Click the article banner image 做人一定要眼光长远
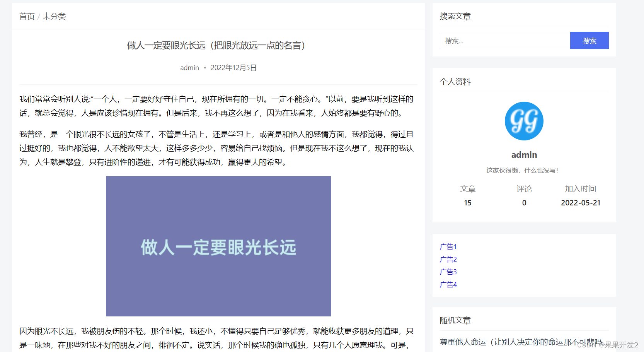Viewport: 644px width, 352px height. (218, 246)
